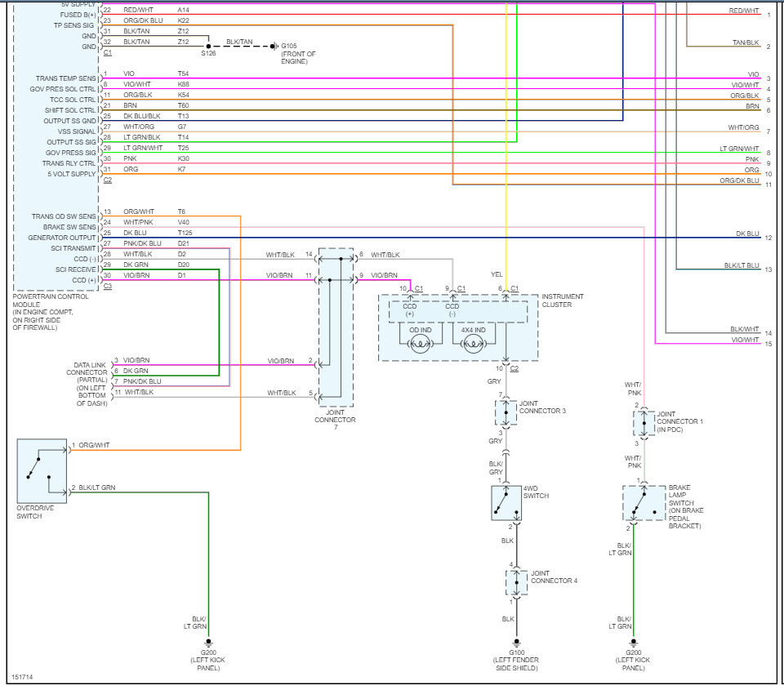Click the 1 ORG/WHT pin on Overdrive Switch
The height and width of the screenshot is (690, 784).
pos(91,445)
